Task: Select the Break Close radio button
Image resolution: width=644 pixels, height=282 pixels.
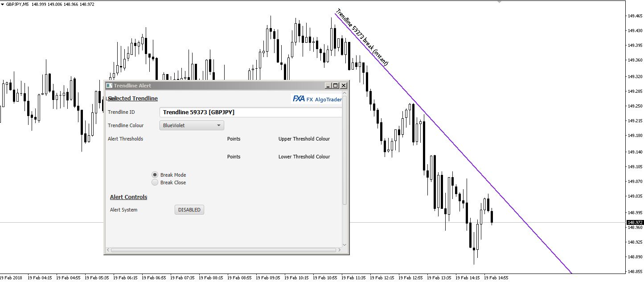Action: pos(155,182)
